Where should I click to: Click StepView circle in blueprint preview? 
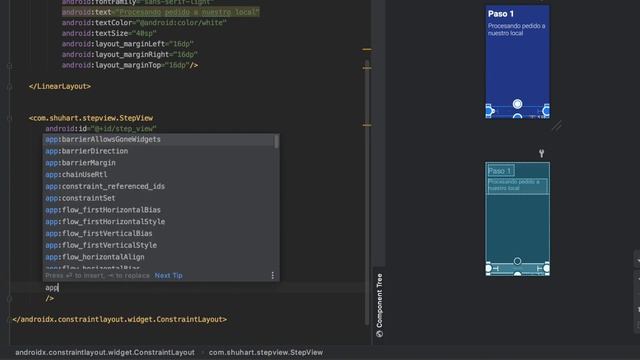[x=517, y=261]
